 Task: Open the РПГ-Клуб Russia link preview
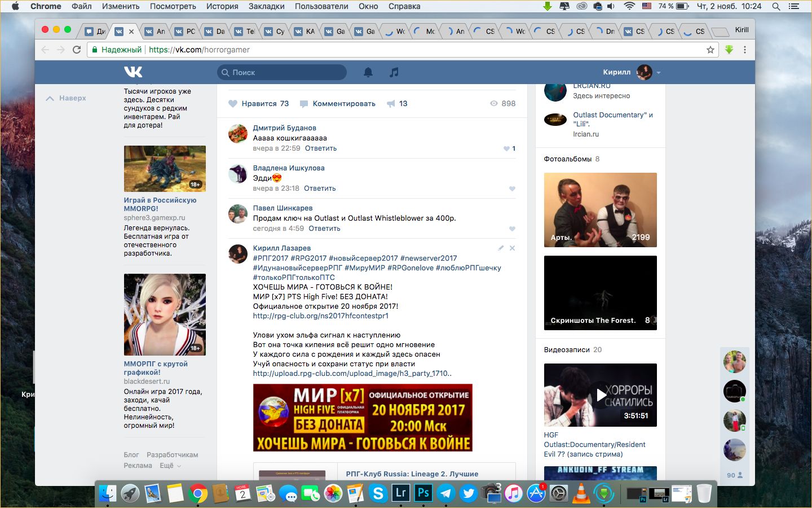coord(412,474)
